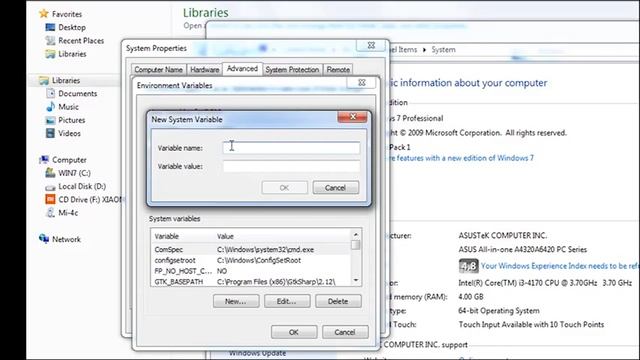The height and width of the screenshot is (360, 640).
Task: Open WIN7 (C:) drive icon
Action: (50, 173)
